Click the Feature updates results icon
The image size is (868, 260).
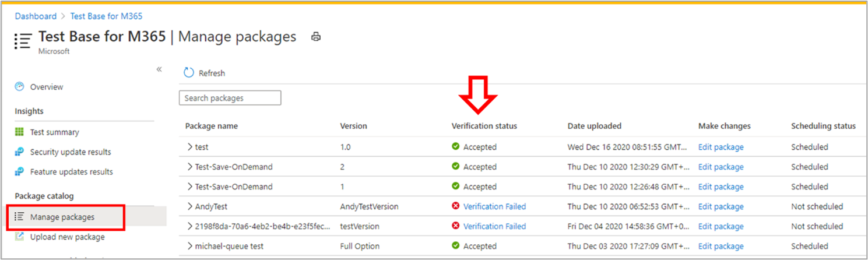[19, 172]
